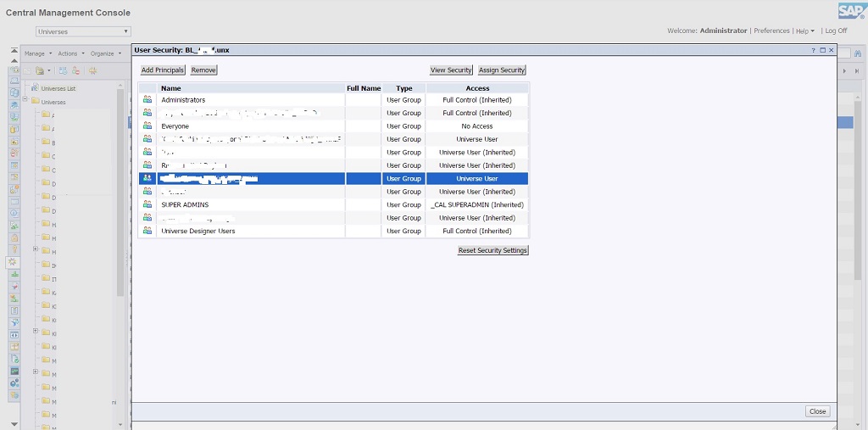Open the monitoring chart sidebar icon
The image size is (868, 430).
pos(14,371)
